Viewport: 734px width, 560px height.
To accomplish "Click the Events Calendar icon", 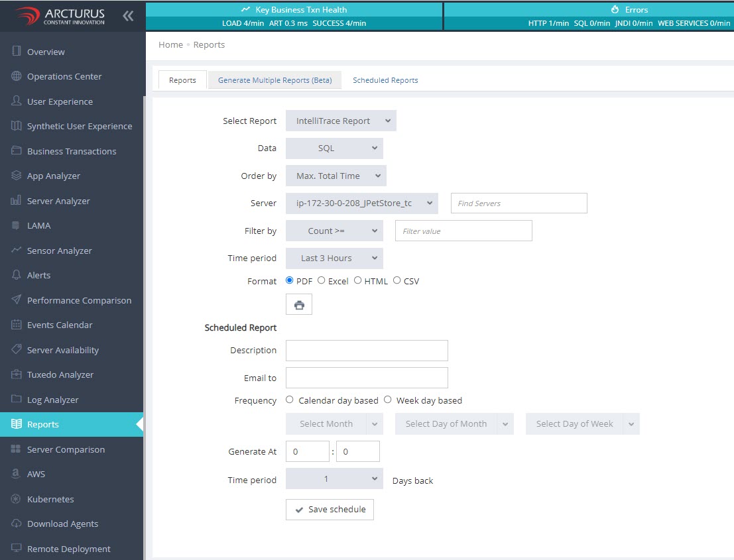I will pos(17,325).
